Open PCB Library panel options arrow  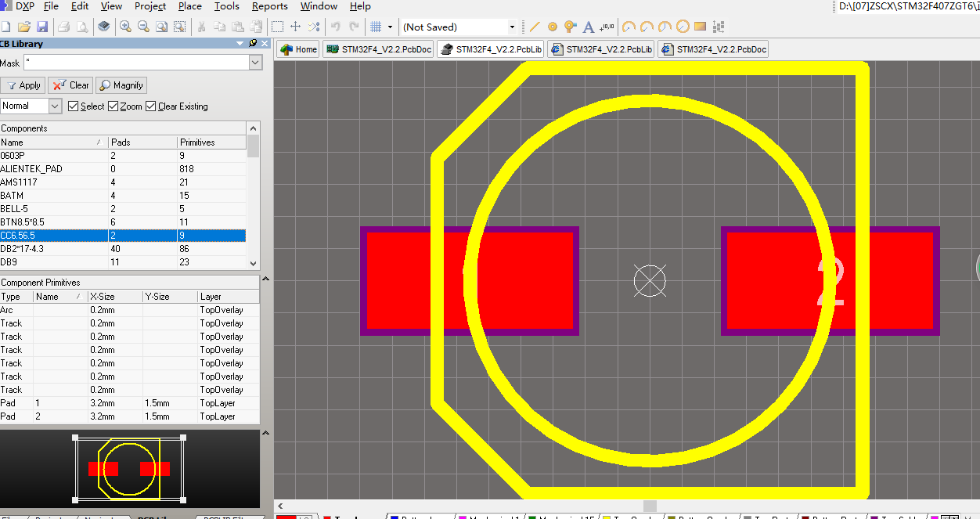pos(240,43)
